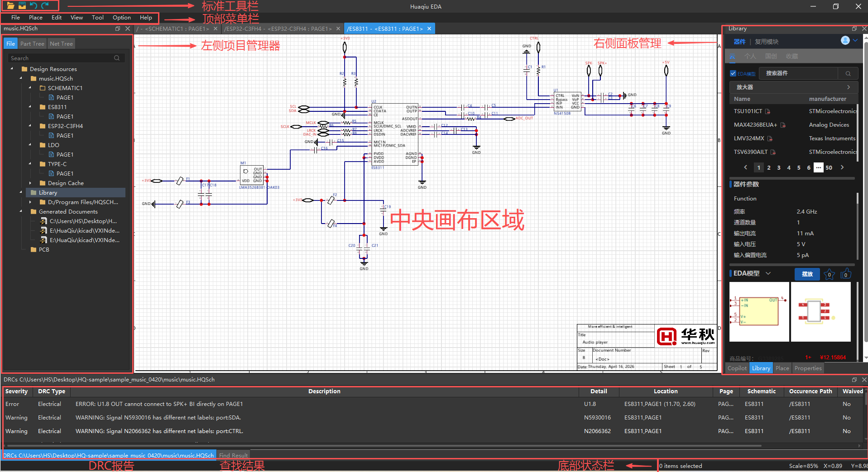Select PAGE1 under the LDO folder
The width and height of the screenshot is (868, 472).
65,155
